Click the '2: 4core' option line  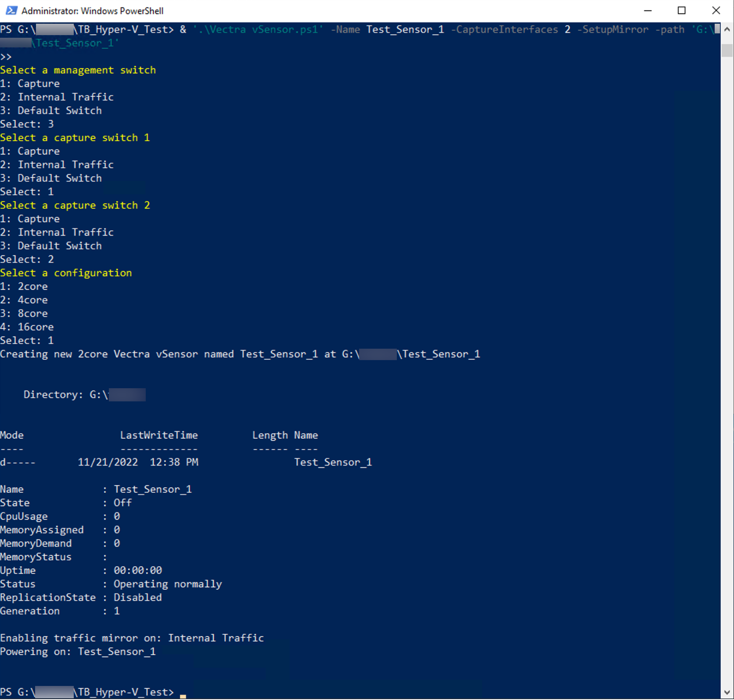pyautogui.click(x=24, y=300)
